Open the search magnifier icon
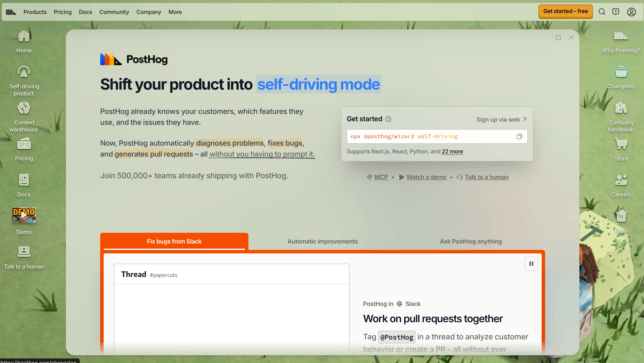This screenshot has height=363, width=644. 602,12
